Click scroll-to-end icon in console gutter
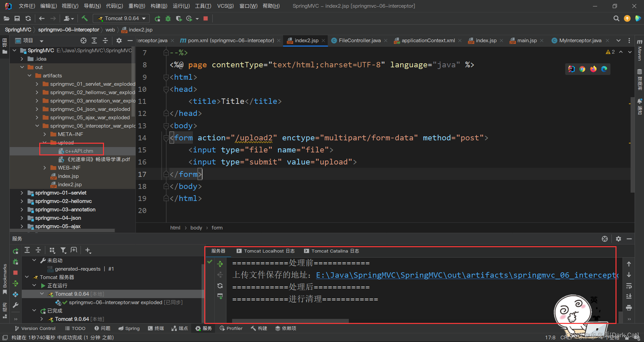This screenshot has height=342, width=644. click(629, 296)
